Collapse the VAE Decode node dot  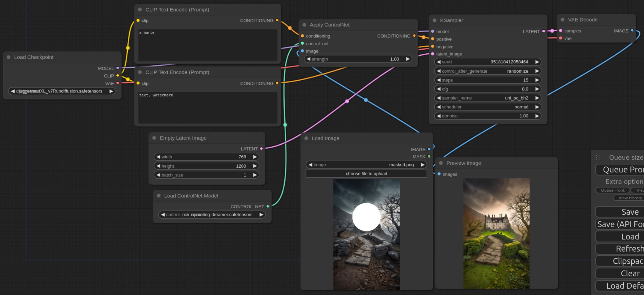563,20
